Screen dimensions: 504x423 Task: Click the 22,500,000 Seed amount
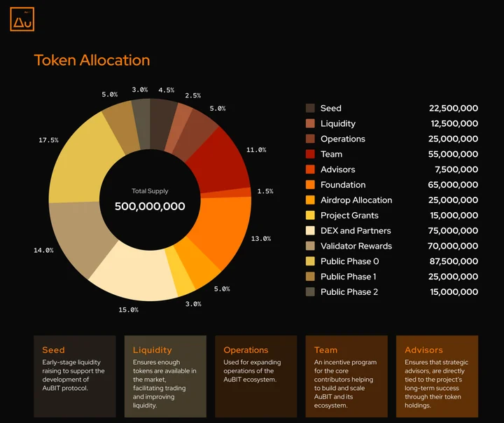(x=453, y=108)
